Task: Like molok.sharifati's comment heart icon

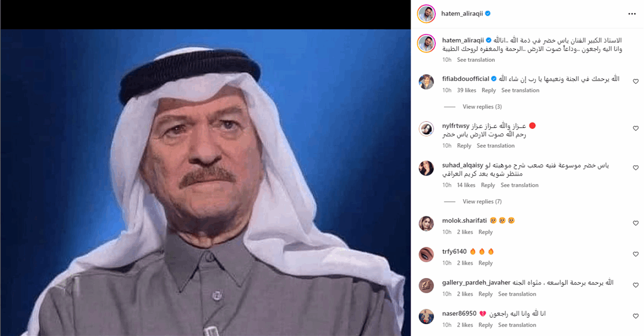Action: coord(635,223)
